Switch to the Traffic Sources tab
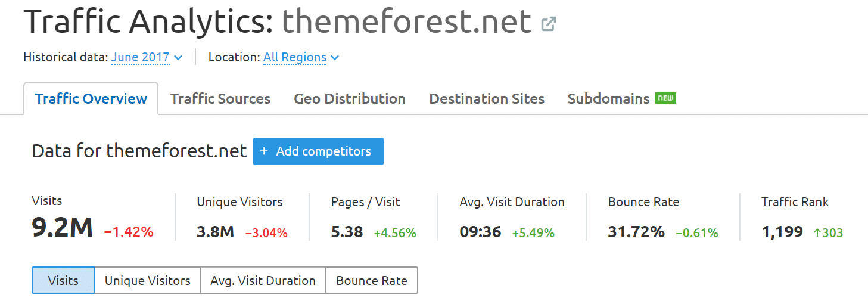The width and height of the screenshot is (868, 304). coord(220,99)
